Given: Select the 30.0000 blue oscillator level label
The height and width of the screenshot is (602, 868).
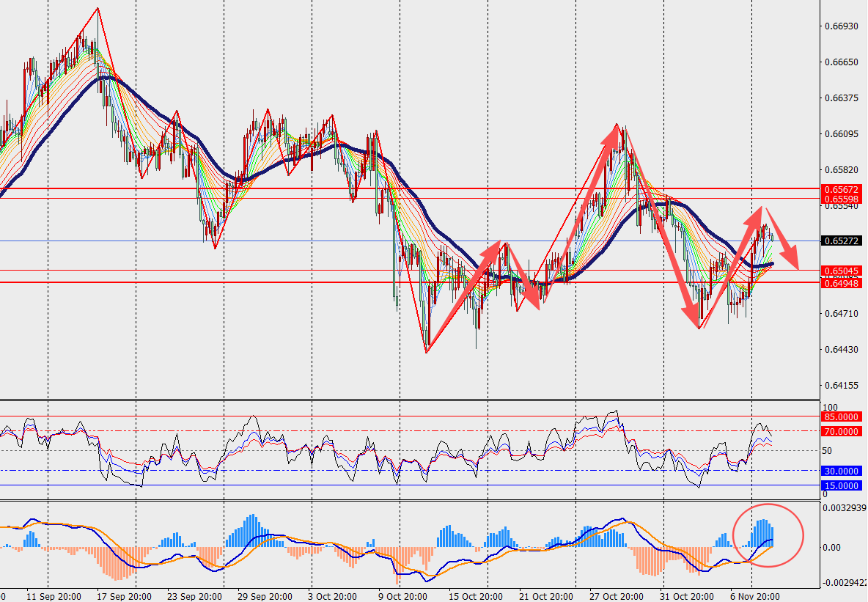Looking at the screenshot, I should click(841, 471).
